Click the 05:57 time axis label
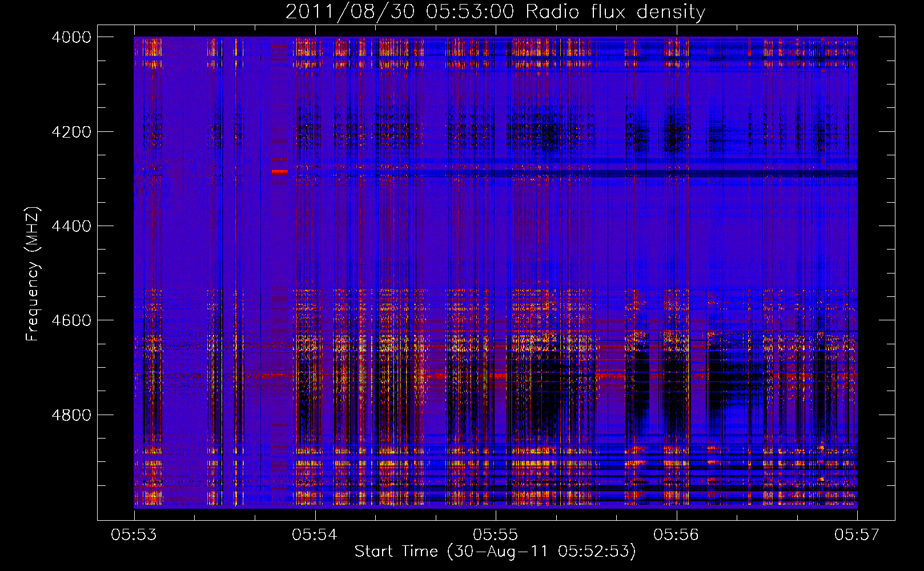 [857, 534]
